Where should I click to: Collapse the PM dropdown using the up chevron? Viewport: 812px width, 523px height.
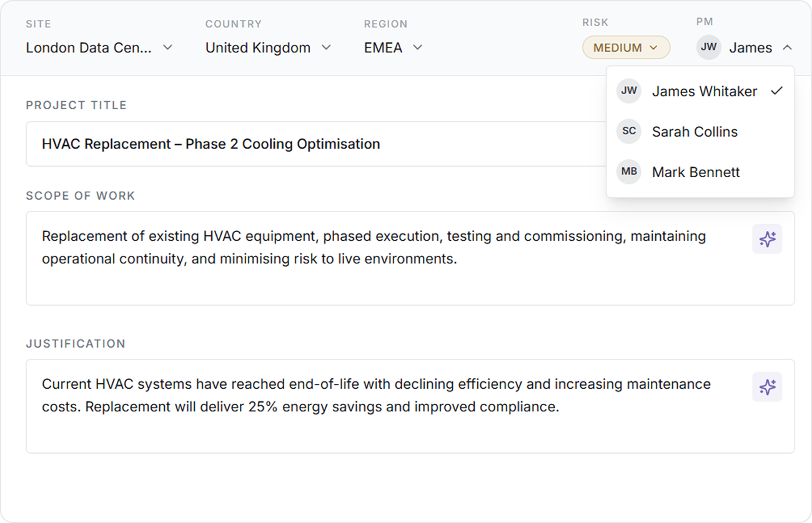pyautogui.click(x=787, y=47)
